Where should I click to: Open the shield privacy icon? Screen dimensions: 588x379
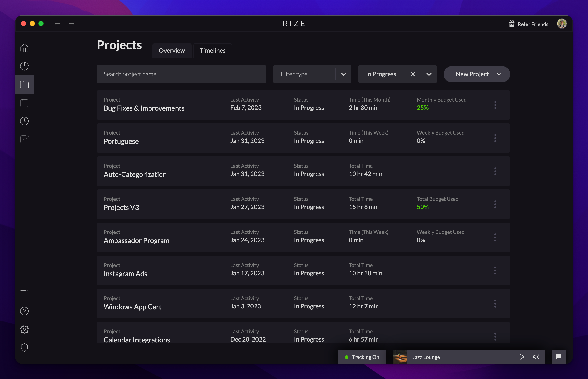tap(24, 347)
